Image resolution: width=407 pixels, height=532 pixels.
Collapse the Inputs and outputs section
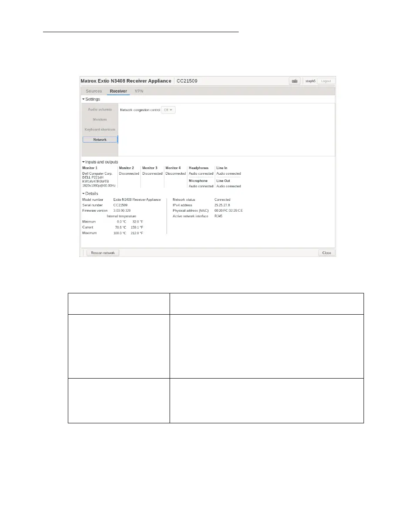[x=100, y=162]
